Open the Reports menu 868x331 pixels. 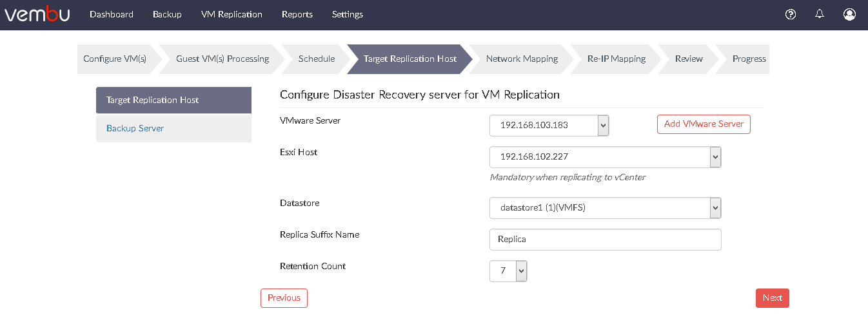point(297,14)
